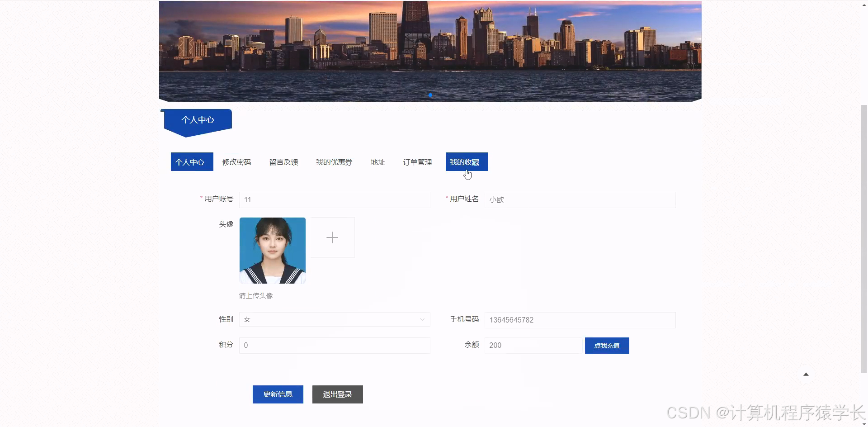Click the 积分 points input field
868x427 pixels.
[x=334, y=345]
